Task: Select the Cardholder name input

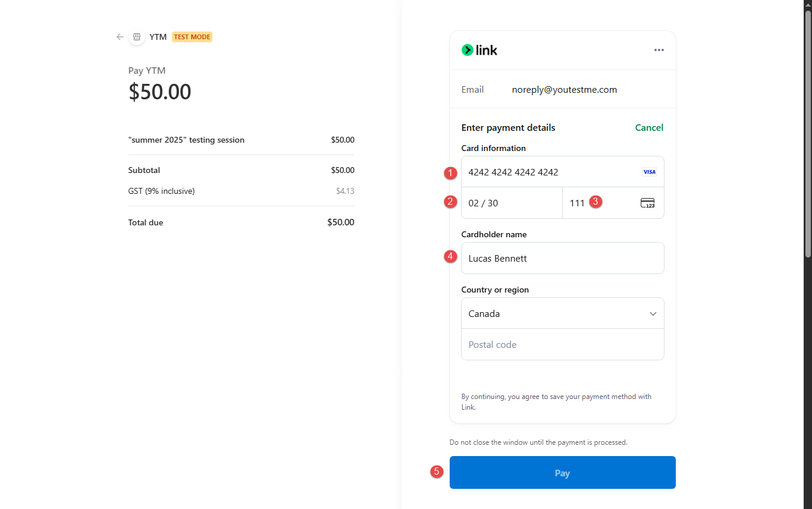Action: pos(562,258)
